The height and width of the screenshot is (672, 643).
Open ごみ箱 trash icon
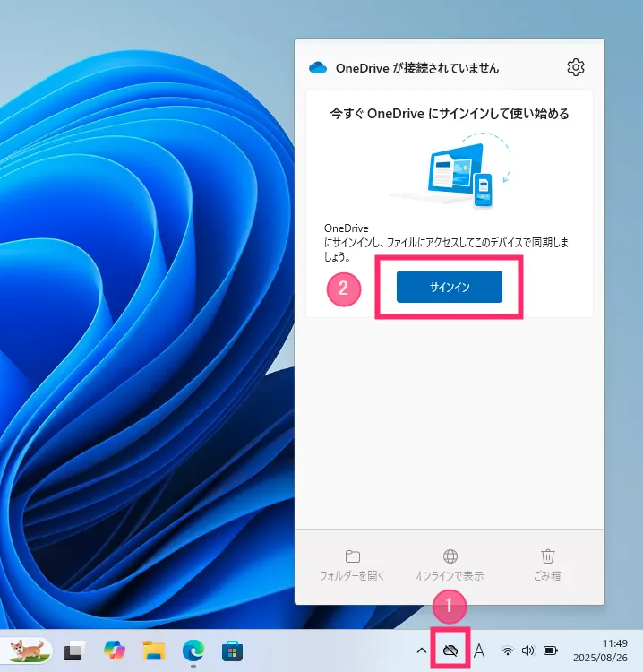tap(547, 556)
